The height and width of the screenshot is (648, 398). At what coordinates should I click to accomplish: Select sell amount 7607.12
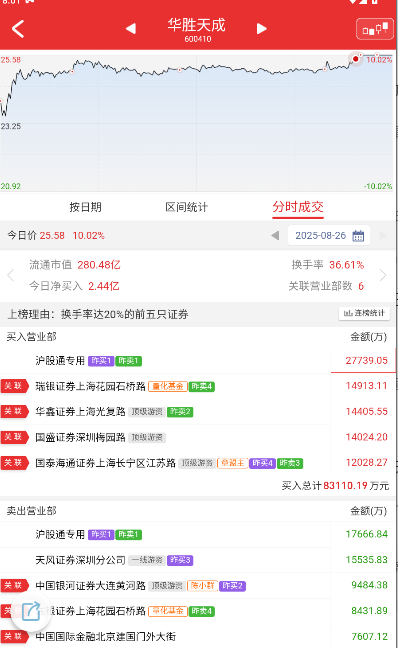pos(369,636)
